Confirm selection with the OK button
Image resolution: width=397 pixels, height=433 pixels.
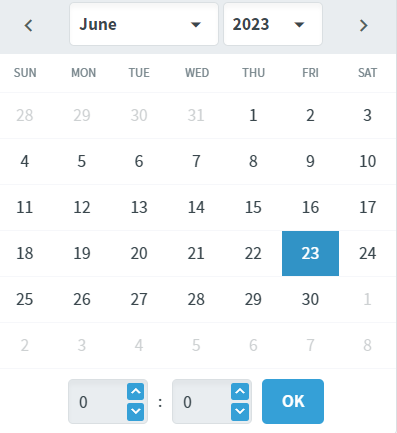[293, 401]
